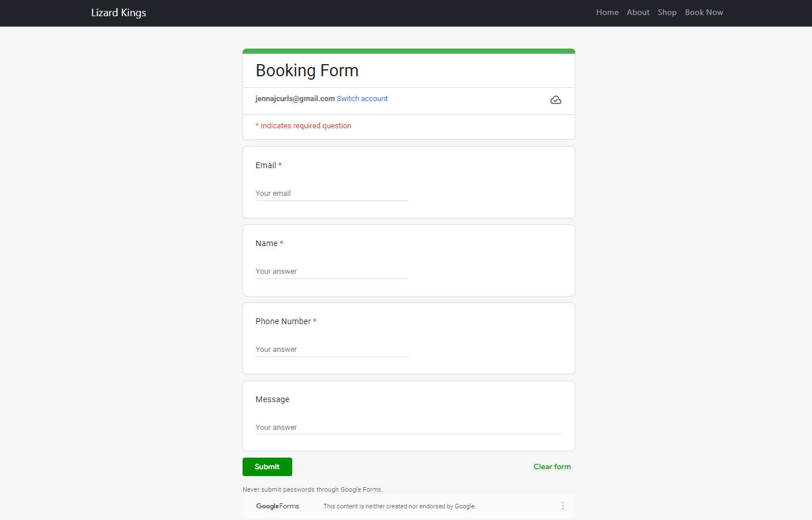Image resolution: width=812 pixels, height=520 pixels.
Task: Click the Indicates required question notice
Action: [303, 126]
